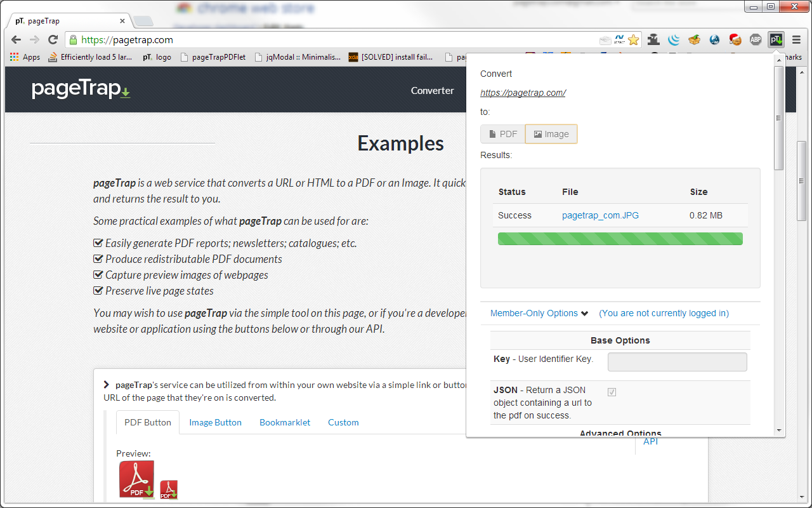Download the pagetrap_com.JPG result file
This screenshot has width=812, height=508.
(x=600, y=215)
